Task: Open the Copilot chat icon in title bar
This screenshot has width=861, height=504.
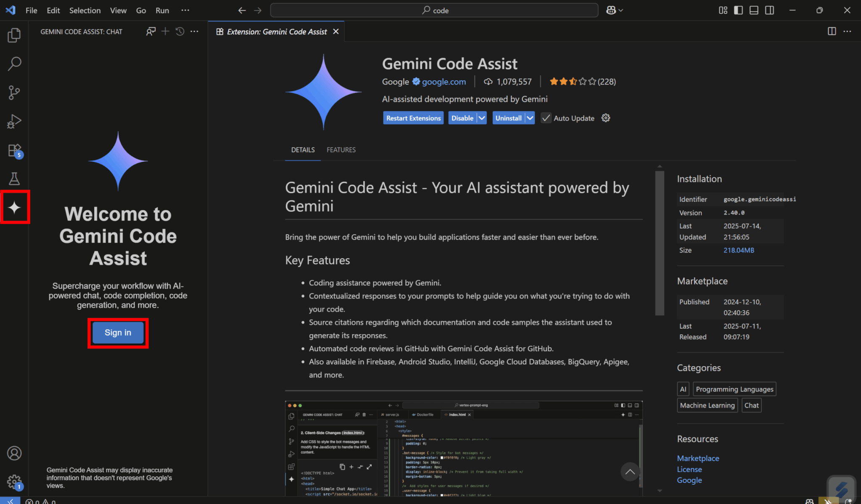Action: [611, 11]
